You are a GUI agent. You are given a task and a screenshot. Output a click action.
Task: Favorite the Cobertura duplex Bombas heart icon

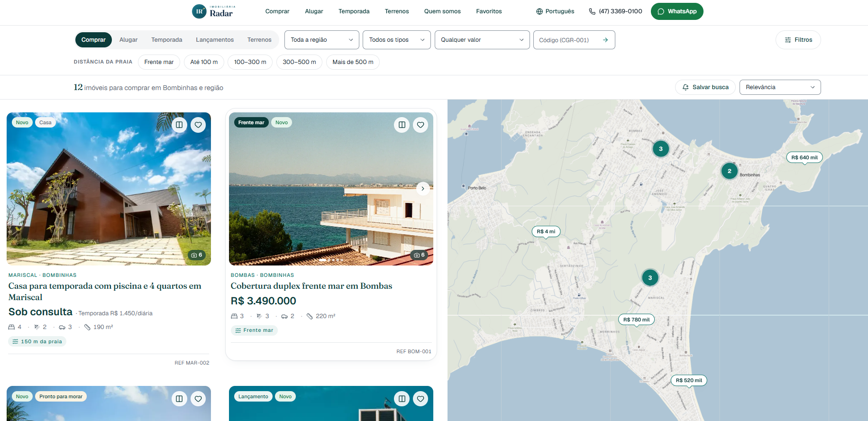pyautogui.click(x=420, y=125)
